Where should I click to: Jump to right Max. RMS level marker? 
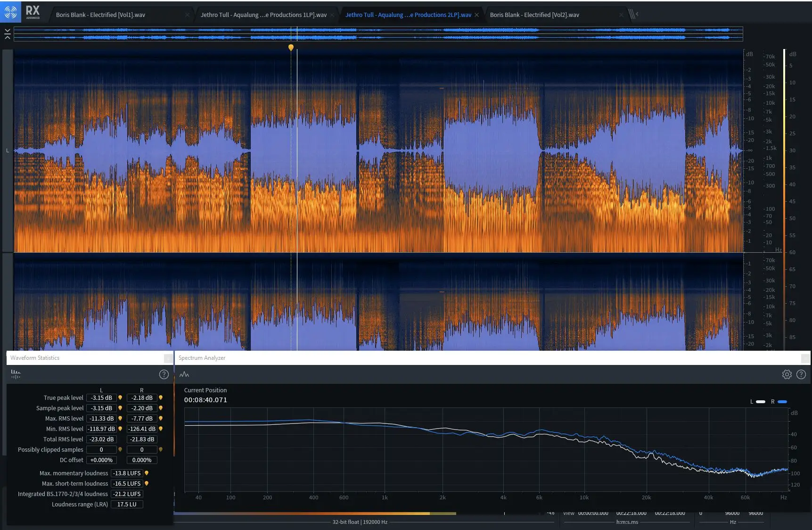coord(161,418)
